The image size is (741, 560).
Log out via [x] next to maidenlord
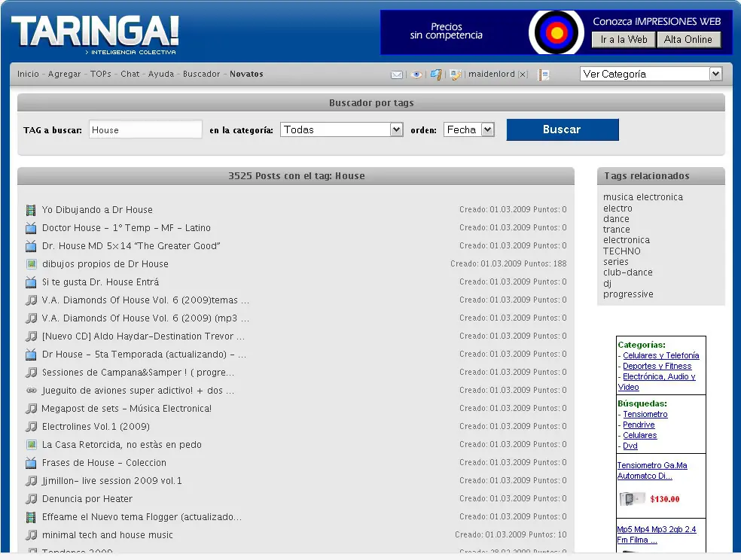point(523,74)
